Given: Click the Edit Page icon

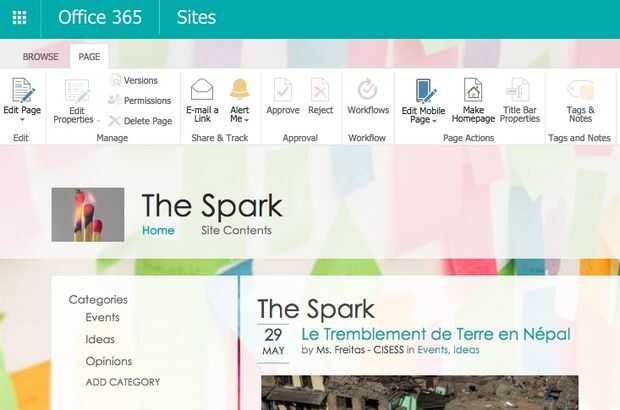Looking at the screenshot, I should (x=22, y=90).
